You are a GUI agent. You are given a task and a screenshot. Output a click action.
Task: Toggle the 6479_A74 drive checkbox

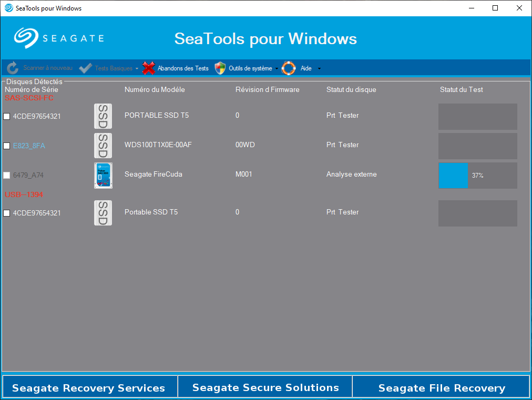(6, 176)
